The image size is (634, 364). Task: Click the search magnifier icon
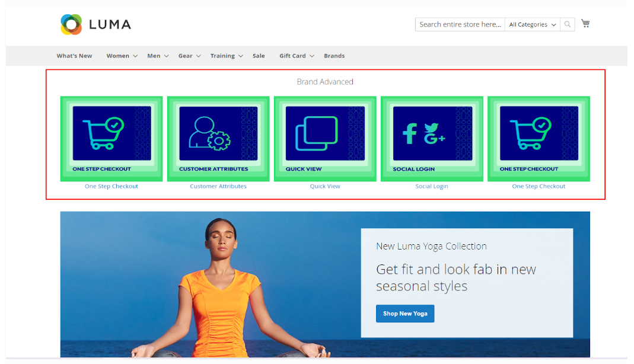568,24
